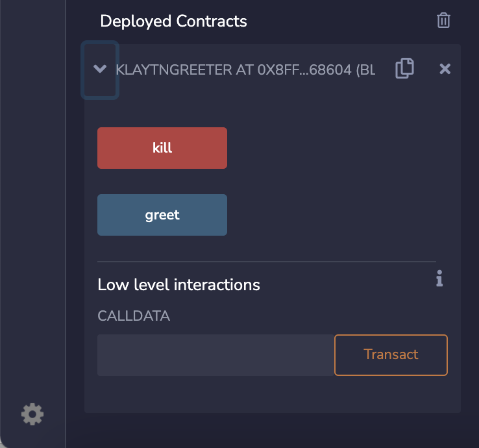Open settings via the gear icon

(32, 414)
